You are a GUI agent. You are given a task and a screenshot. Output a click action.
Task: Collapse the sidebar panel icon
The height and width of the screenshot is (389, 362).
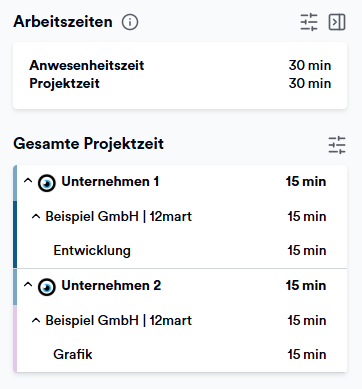coord(337,22)
